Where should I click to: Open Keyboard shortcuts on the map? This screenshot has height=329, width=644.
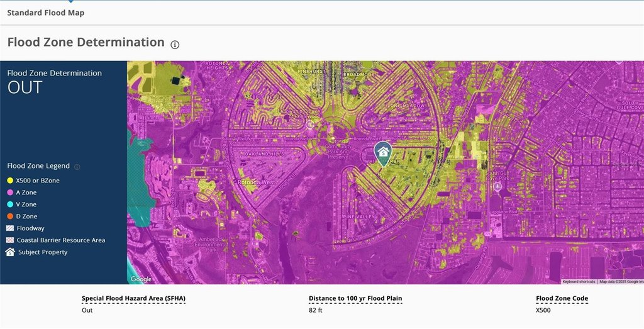pyautogui.click(x=579, y=282)
